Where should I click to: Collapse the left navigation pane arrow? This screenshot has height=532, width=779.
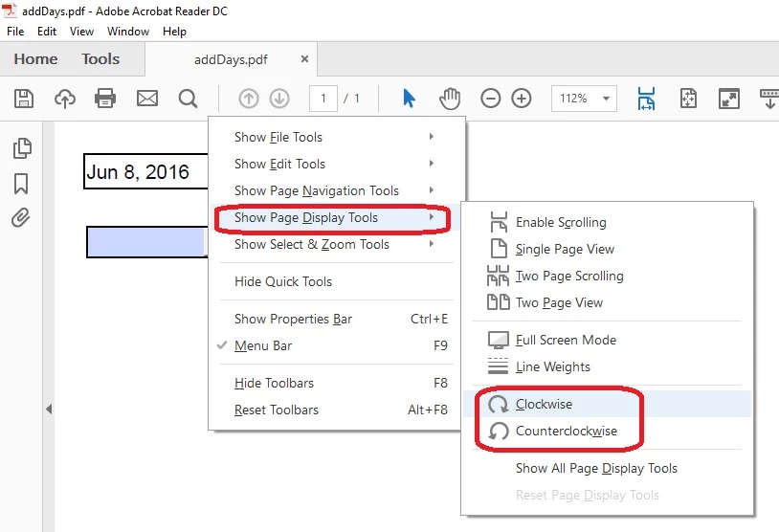[x=49, y=410]
